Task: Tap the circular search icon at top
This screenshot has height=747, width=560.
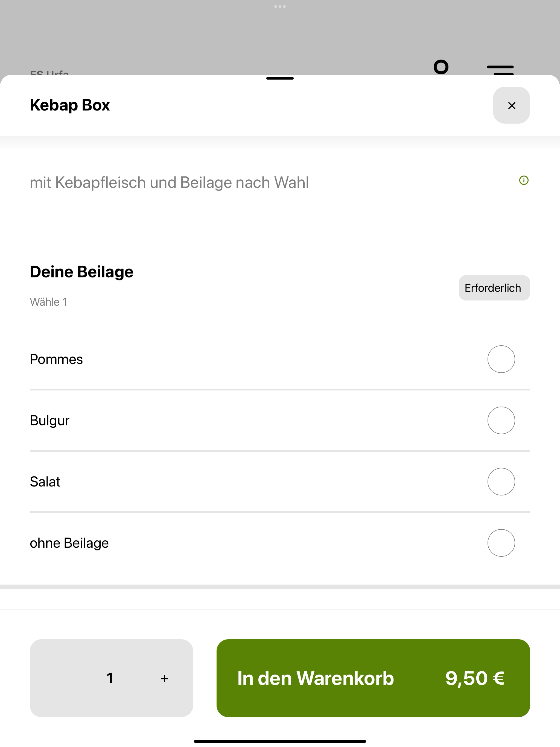Action: pos(441,67)
